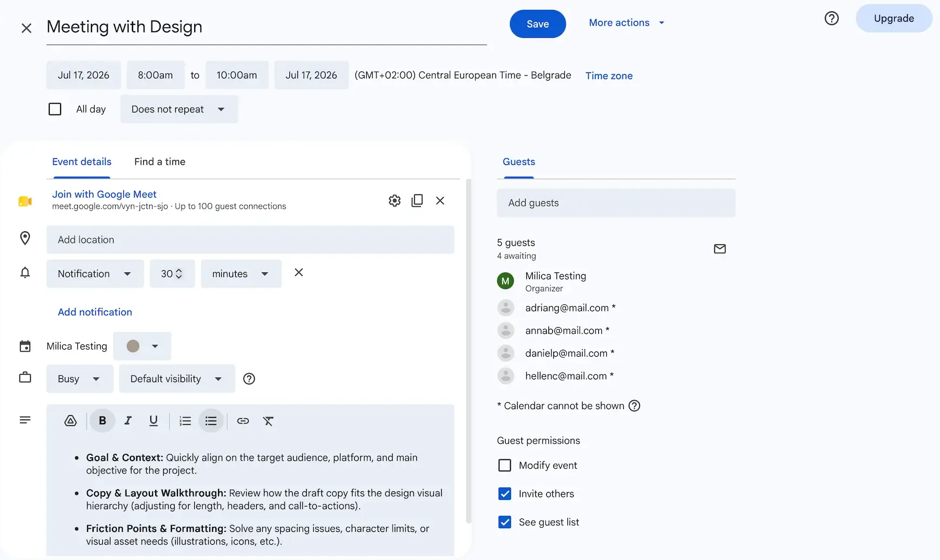The height and width of the screenshot is (560, 940).
Task: Toggle the bulleted list button
Action: pos(211,421)
